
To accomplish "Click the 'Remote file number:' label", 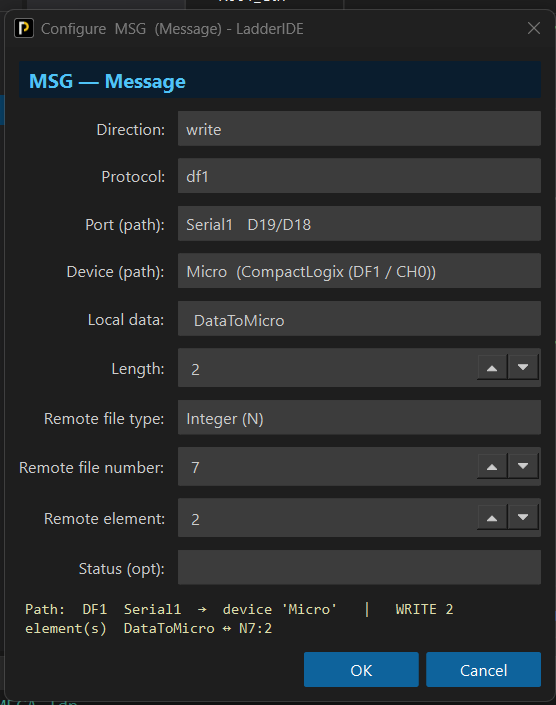I will click(x=91, y=468).
